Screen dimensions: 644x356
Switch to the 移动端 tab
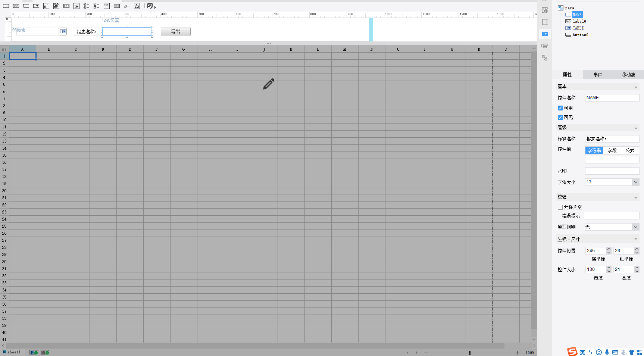[628, 75]
